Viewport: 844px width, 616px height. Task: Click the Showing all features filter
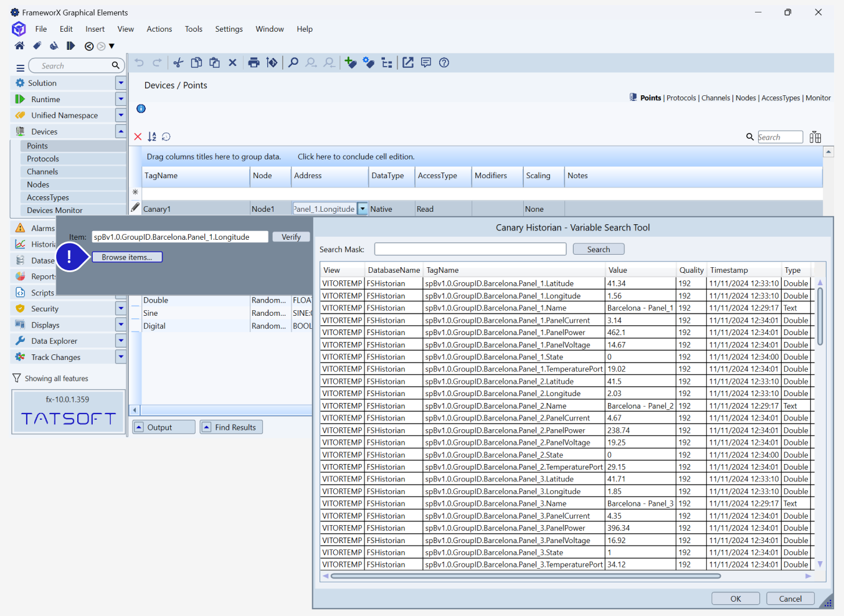pyautogui.click(x=50, y=379)
